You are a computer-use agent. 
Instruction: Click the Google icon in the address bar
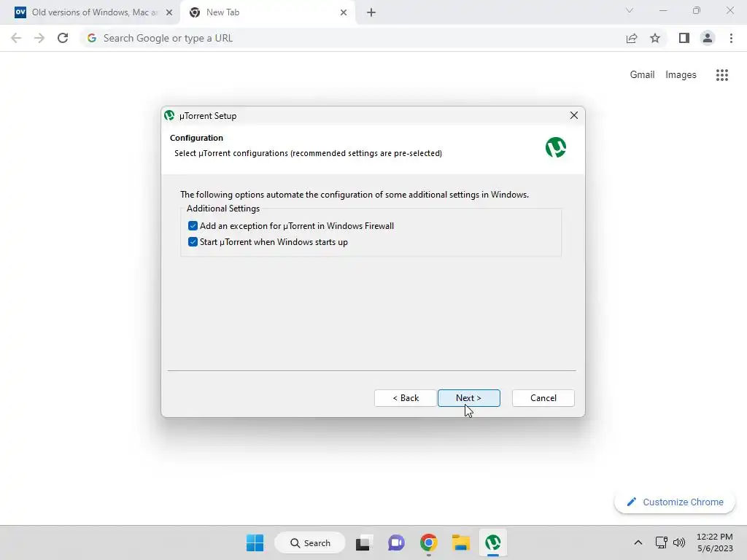pos(92,38)
